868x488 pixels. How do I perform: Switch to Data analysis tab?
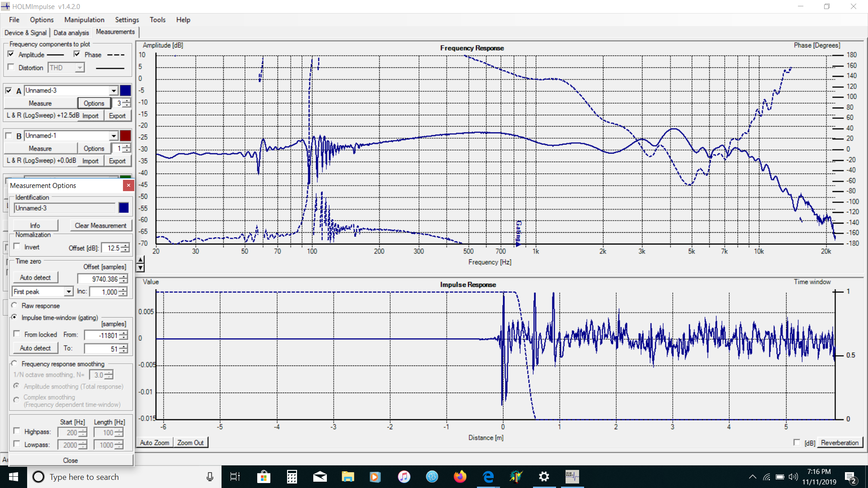point(71,33)
